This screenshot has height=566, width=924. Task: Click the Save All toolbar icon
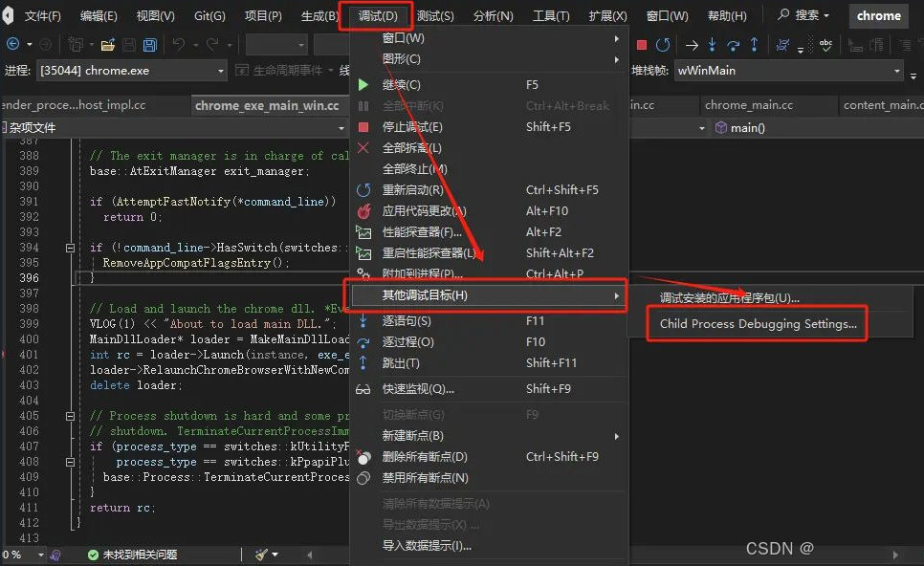(149, 45)
